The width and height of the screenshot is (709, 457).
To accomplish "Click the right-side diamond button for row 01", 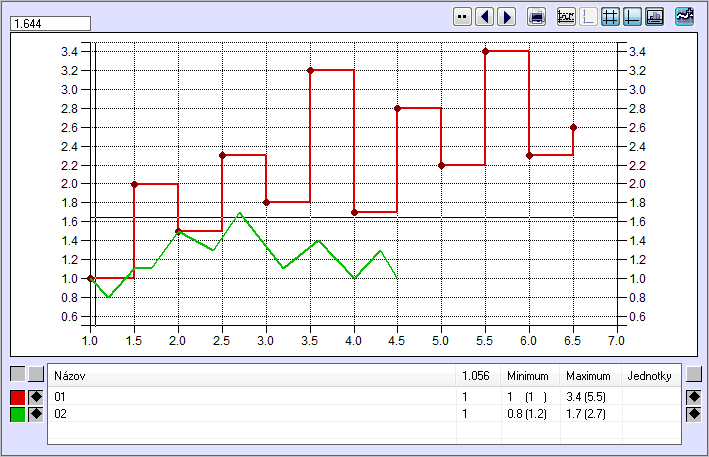I will 694,397.
